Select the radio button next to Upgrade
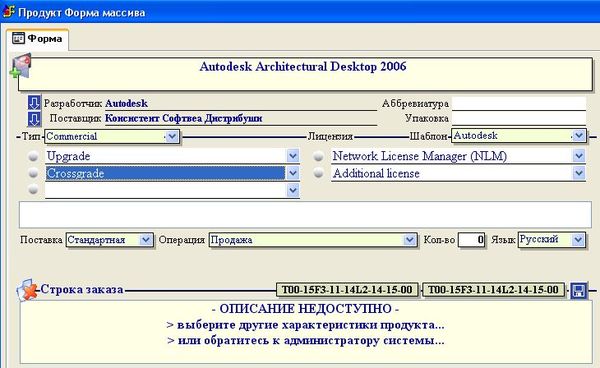 coord(33,156)
